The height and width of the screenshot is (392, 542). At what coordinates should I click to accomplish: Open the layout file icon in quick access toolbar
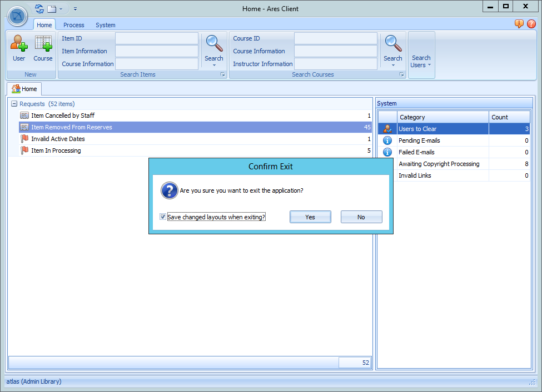pyautogui.click(x=51, y=8)
